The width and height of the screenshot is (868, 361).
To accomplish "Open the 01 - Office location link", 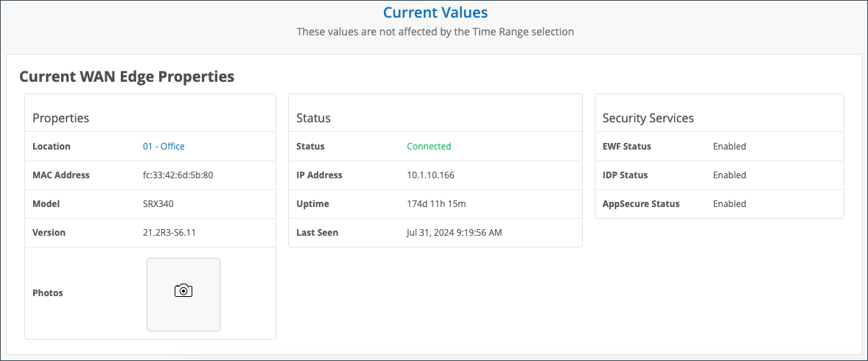I will [x=164, y=147].
